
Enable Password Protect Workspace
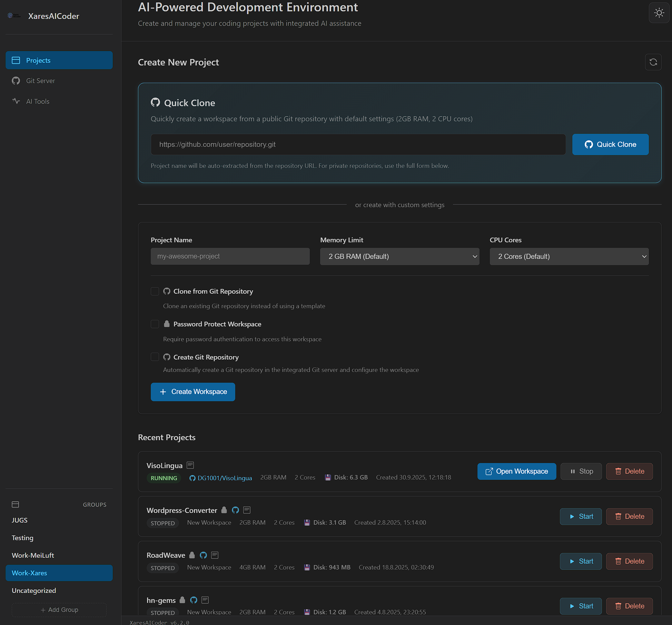pyautogui.click(x=155, y=324)
